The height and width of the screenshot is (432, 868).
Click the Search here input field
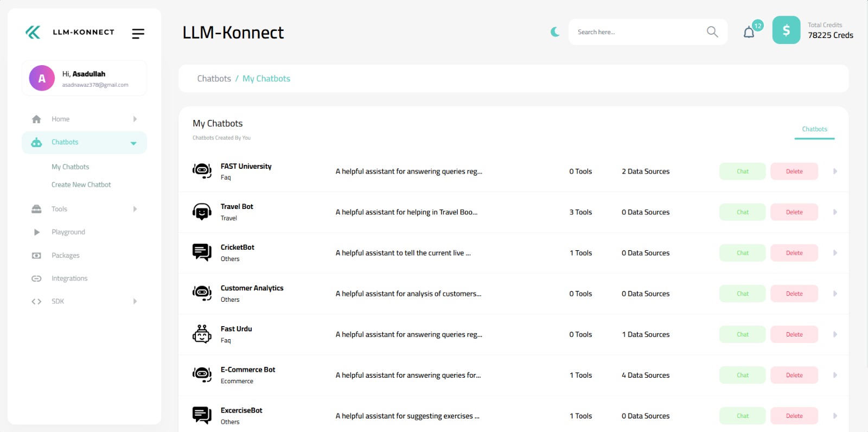point(637,32)
